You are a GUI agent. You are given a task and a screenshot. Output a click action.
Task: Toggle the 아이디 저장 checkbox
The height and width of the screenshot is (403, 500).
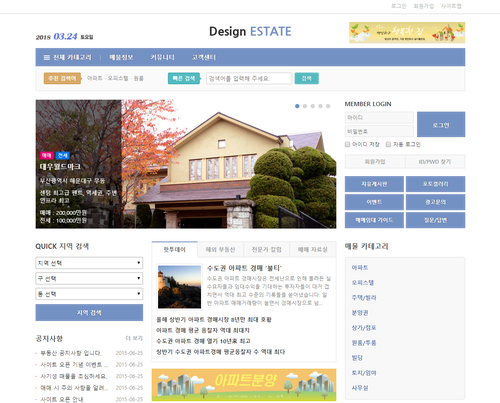tap(347, 144)
